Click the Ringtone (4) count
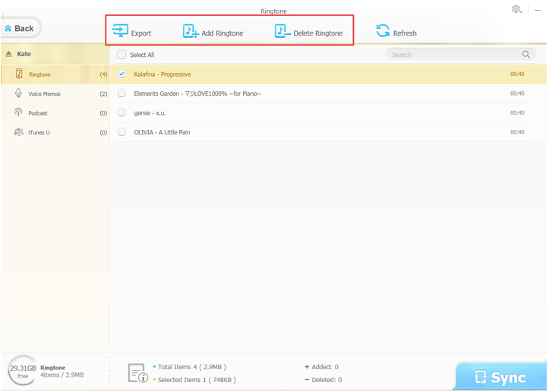Screen dimensions: 549x392 click(x=103, y=74)
